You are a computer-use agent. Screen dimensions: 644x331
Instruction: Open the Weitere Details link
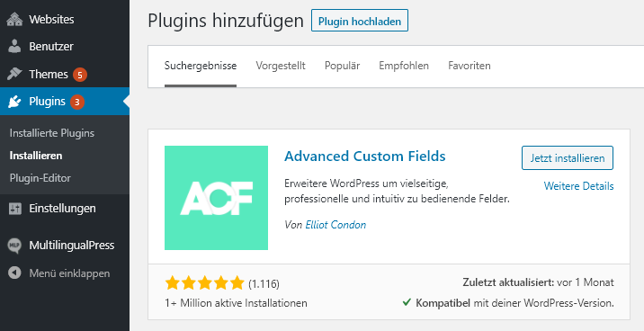tap(578, 186)
